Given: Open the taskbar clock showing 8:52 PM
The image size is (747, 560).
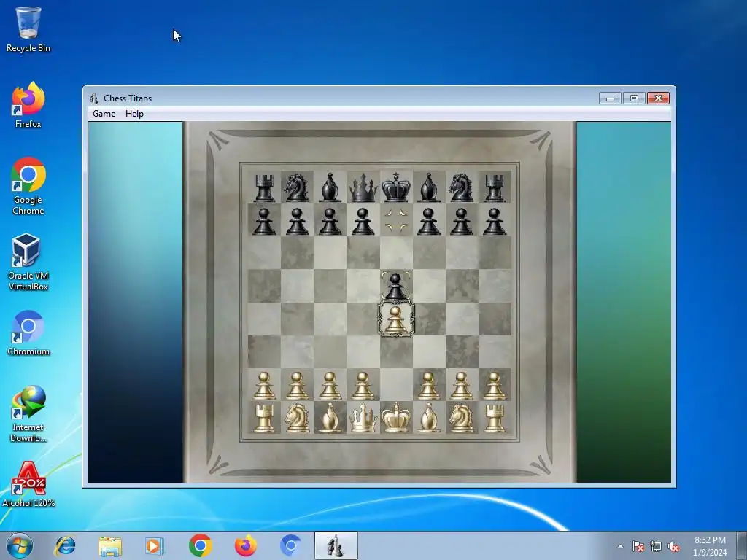Looking at the screenshot, I should click(x=710, y=546).
